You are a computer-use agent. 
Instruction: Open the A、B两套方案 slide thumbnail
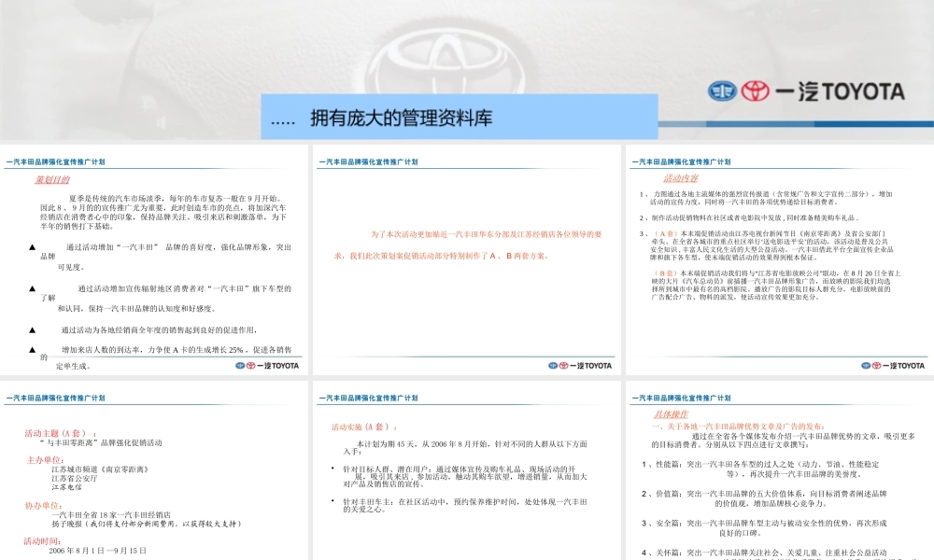tap(467, 259)
